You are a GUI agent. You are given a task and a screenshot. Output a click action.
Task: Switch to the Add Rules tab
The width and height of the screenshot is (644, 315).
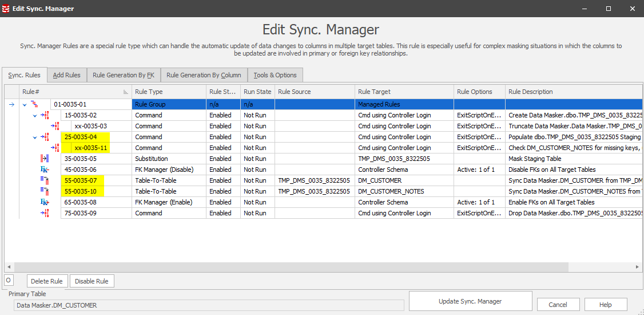point(66,75)
